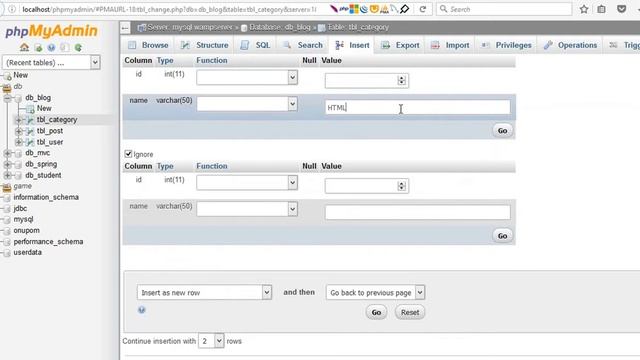Open the Insert as new row dropdown
640x360 pixels.
[204, 293]
